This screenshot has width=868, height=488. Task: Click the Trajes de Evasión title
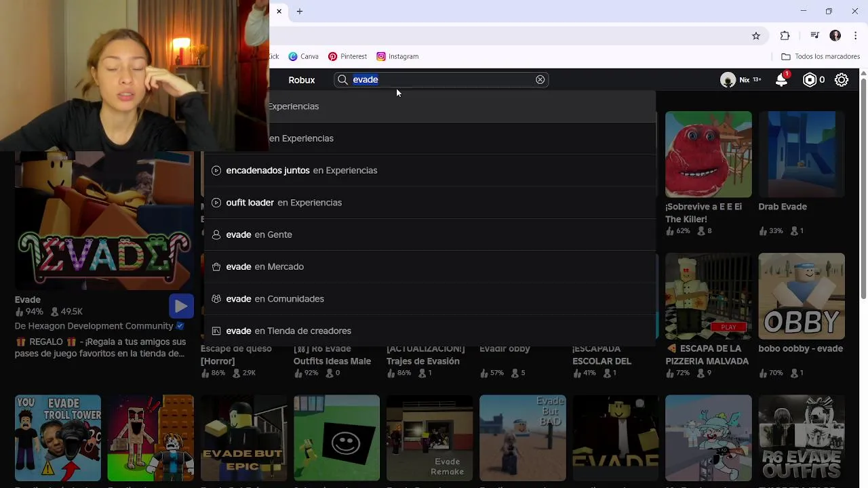tap(426, 355)
